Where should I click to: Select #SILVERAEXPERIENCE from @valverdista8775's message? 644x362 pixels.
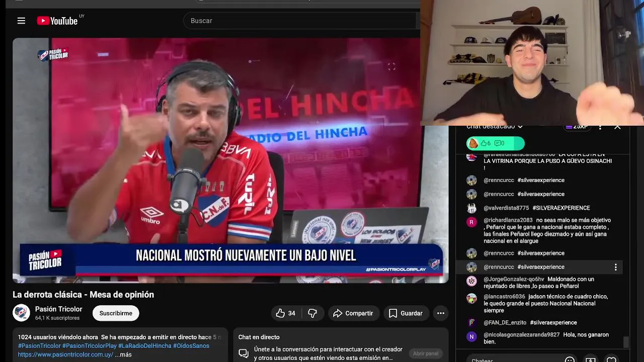click(561, 208)
